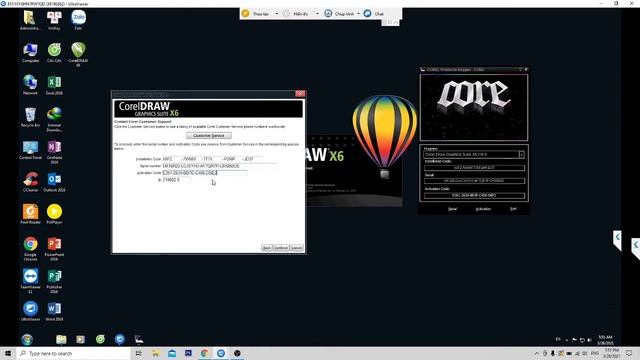
Task: Click the Serial button in keygen
Action: click(452, 209)
